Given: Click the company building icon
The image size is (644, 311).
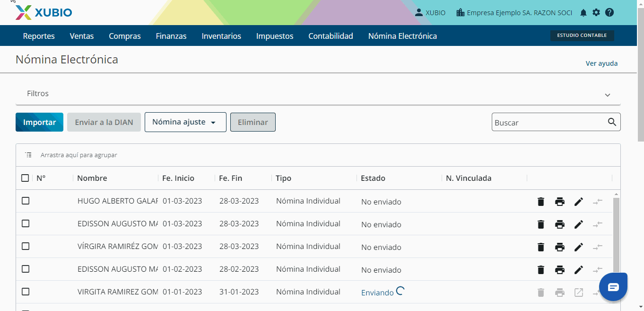Looking at the screenshot, I should pos(460,13).
